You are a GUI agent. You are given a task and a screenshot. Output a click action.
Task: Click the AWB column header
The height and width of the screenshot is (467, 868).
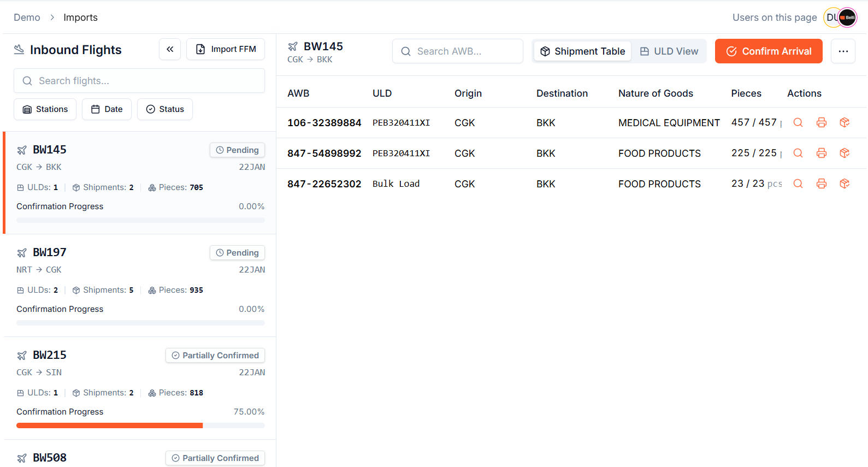click(298, 93)
